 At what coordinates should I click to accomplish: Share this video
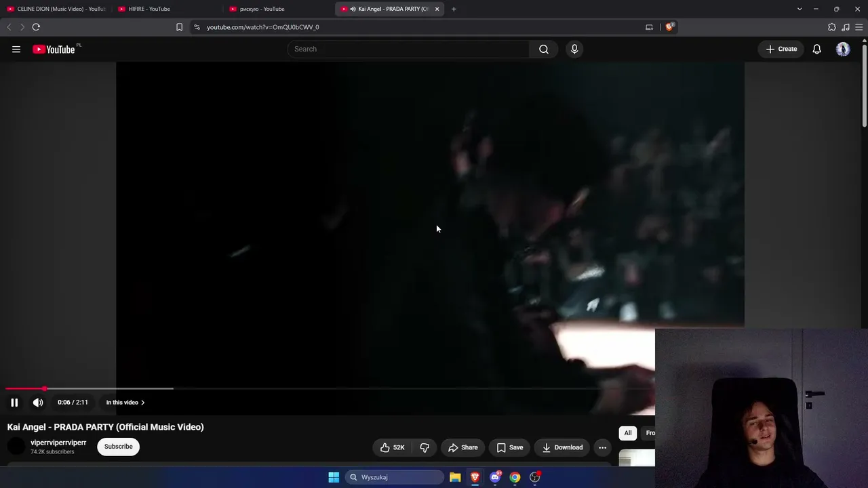tap(463, 447)
